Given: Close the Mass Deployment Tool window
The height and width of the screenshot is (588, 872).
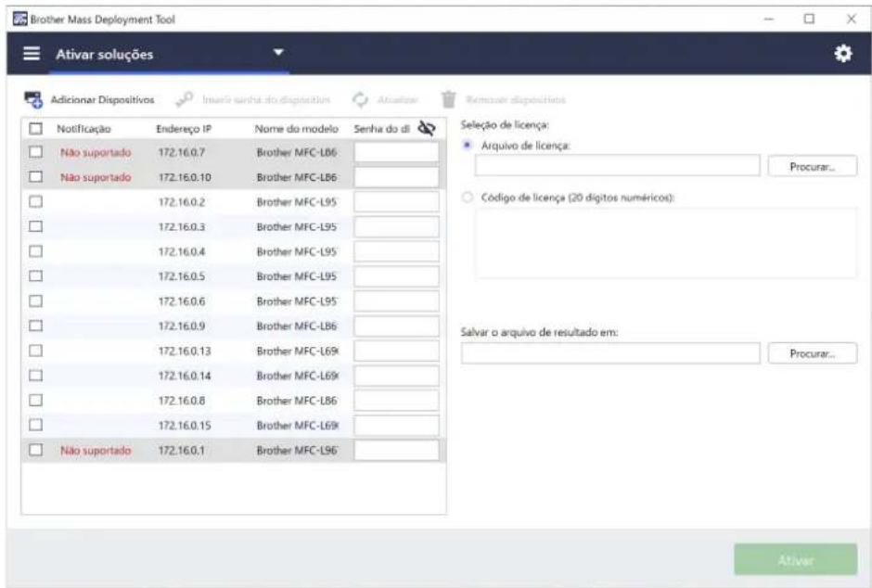Looking at the screenshot, I should point(851,19).
